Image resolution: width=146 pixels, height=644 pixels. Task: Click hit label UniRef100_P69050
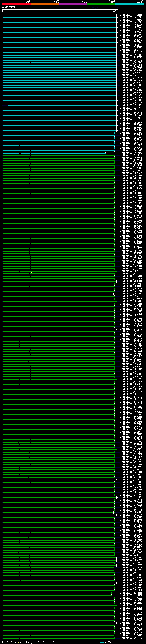point(131,419)
